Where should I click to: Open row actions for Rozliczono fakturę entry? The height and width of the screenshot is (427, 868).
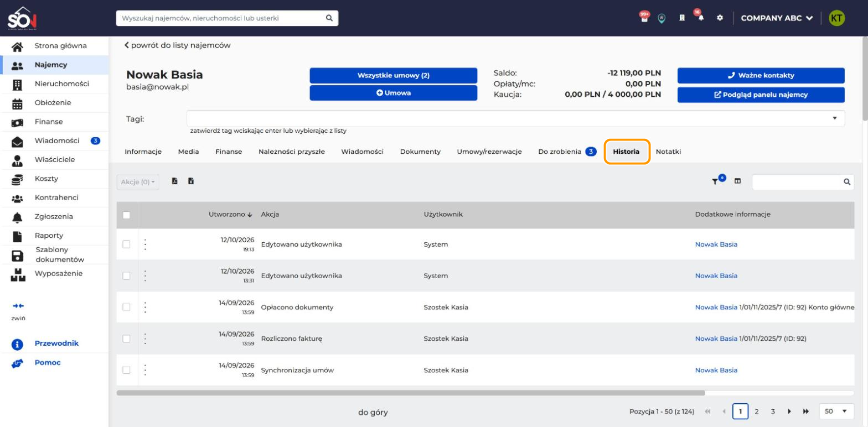[x=145, y=339]
